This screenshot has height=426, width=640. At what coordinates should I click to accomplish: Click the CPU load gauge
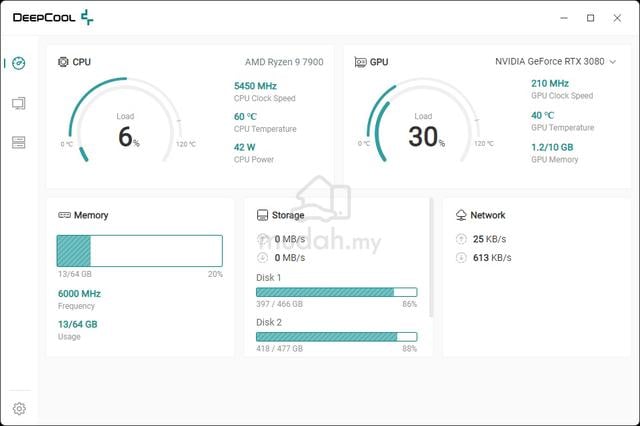[126, 120]
